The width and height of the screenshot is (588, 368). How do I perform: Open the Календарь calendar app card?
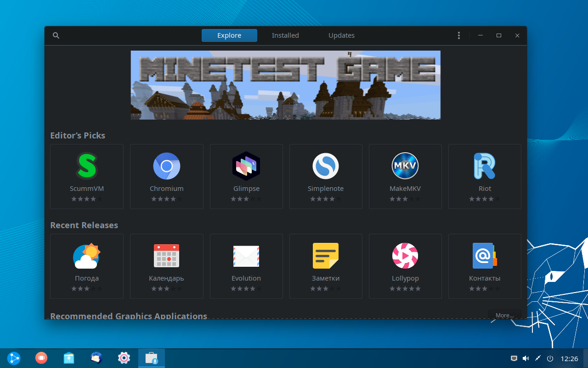pyautogui.click(x=166, y=266)
